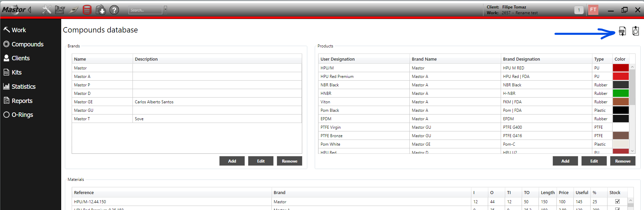Click Products list scrollbar up arrow
Screen dimensions: 644x210
click(x=632, y=67)
